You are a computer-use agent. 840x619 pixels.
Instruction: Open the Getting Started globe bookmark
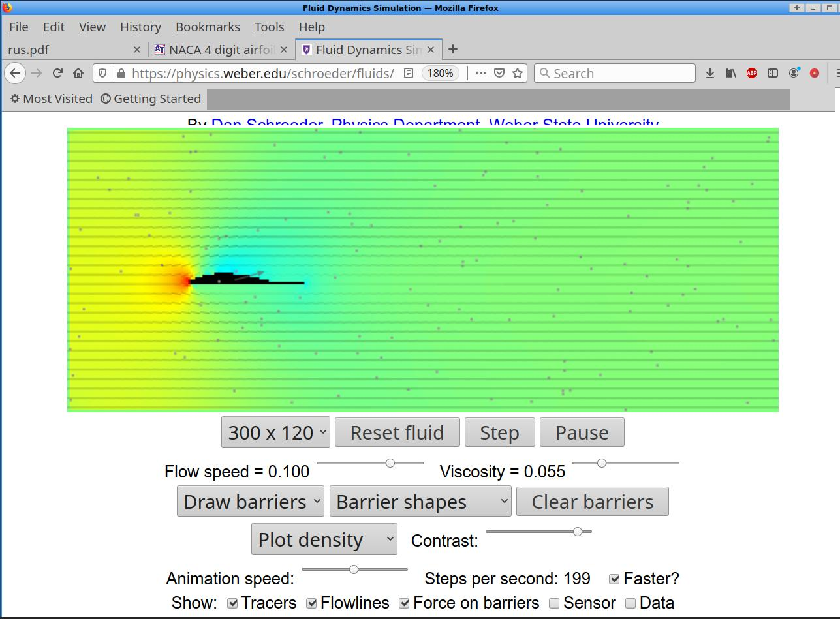coord(151,98)
